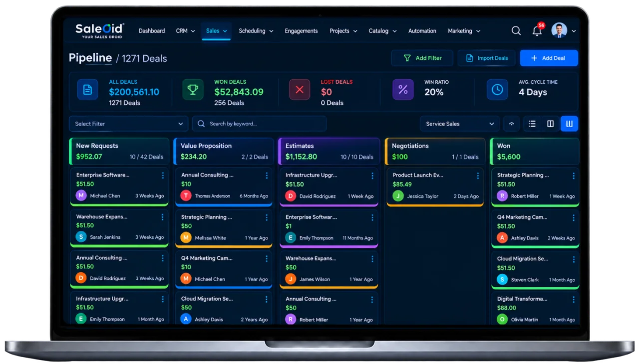Viewport: 639px width, 364px height.
Task: Click the Negotiations column header
Action: coord(434,151)
